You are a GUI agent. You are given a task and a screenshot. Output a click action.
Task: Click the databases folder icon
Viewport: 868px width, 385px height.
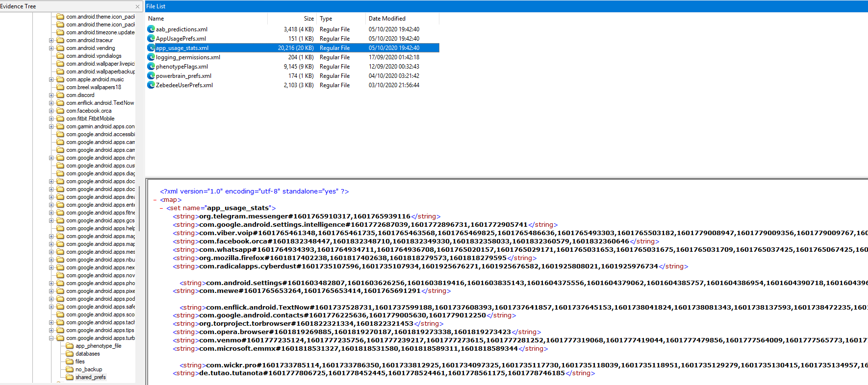click(70, 354)
